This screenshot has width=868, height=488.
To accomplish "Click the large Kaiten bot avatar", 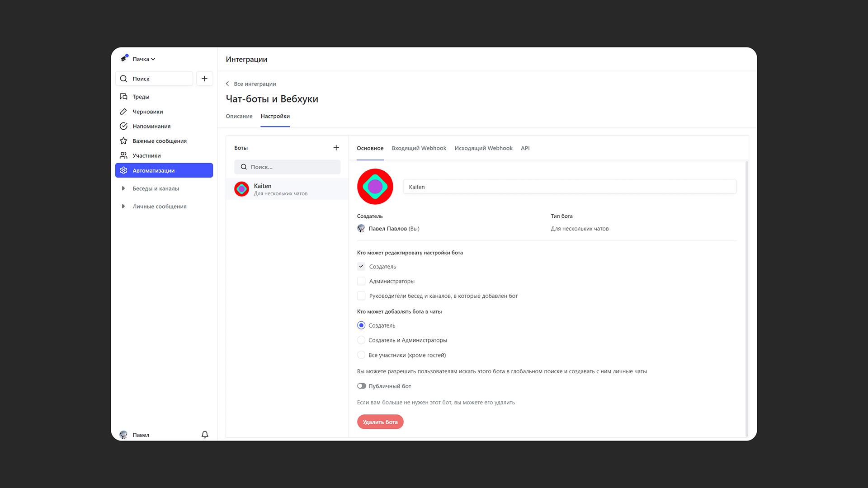I will click(x=375, y=187).
